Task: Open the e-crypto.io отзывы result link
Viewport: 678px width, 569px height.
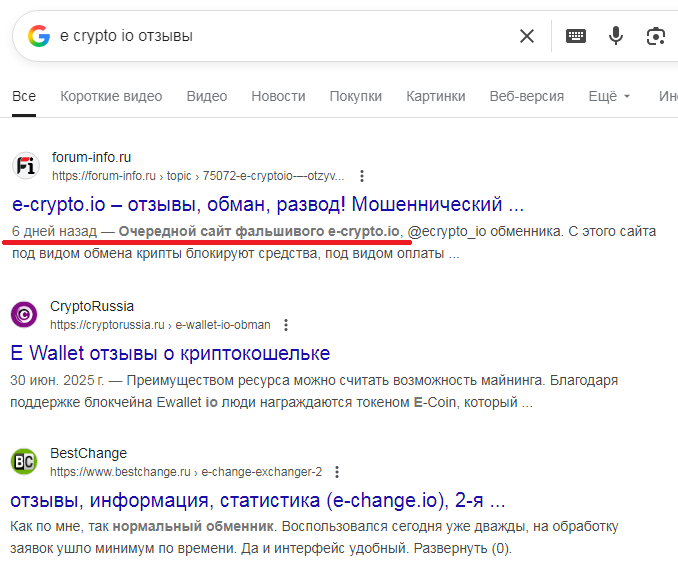Action: [268, 205]
